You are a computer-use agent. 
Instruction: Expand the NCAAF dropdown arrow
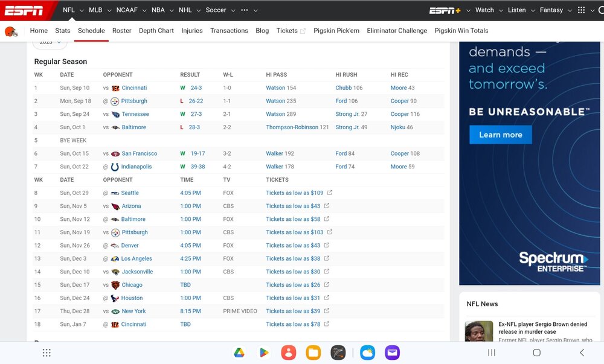point(144,10)
